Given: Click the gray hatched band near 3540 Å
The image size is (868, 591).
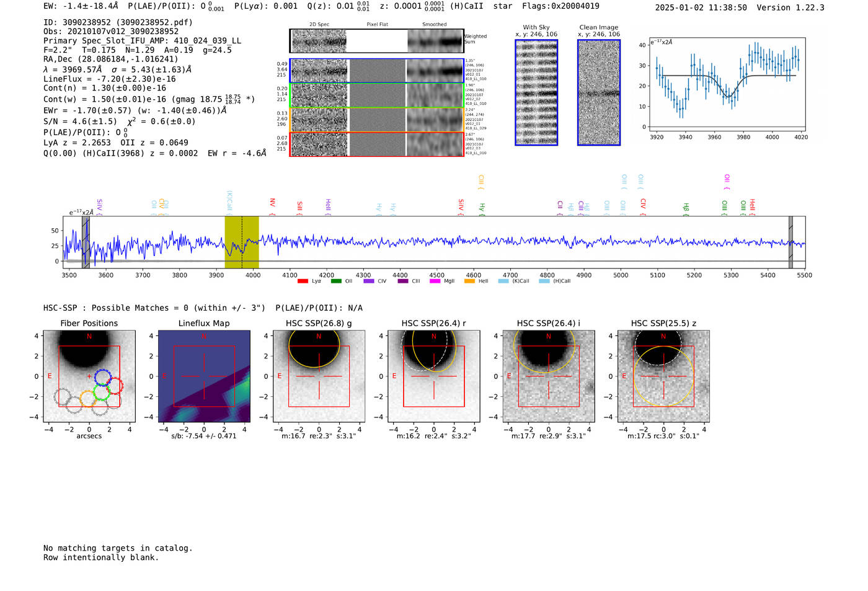Looking at the screenshot, I should (x=86, y=242).
